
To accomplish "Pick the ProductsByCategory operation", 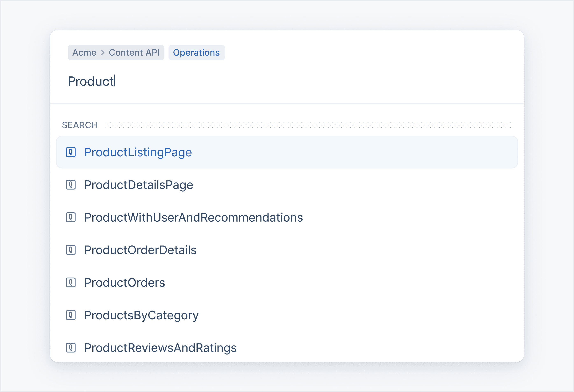I will (x=141, y=315).
